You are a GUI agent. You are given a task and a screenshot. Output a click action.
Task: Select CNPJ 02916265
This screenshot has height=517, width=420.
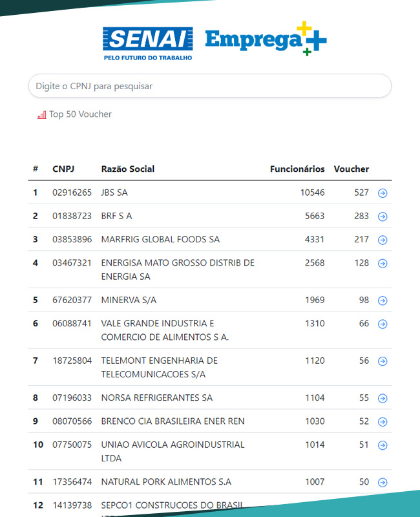tap(72, 193)
